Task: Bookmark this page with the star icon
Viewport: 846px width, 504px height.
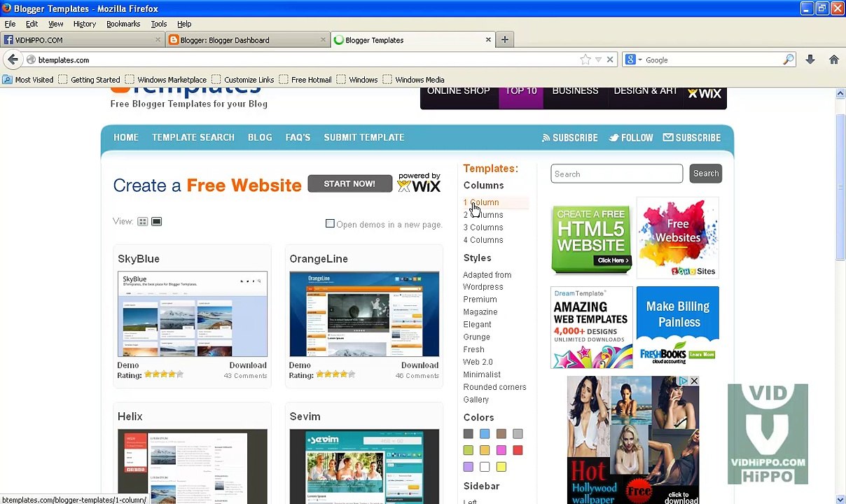Action: 585,60
